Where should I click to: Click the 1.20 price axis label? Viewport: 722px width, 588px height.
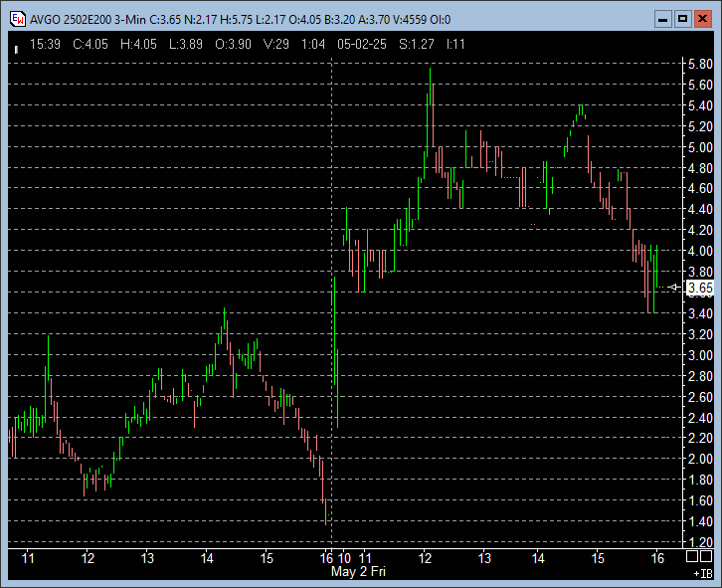pos(700,542)
